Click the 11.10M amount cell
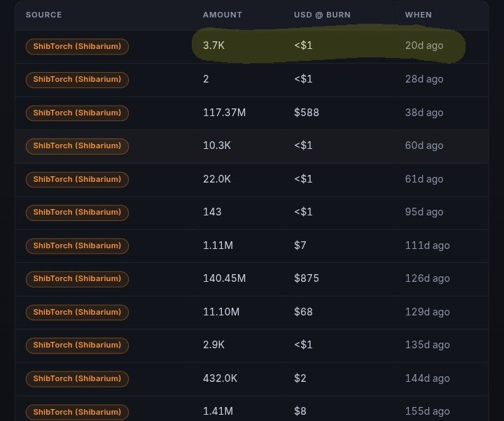The height and width of the screenshot is (421, 504). click(221, 311)
